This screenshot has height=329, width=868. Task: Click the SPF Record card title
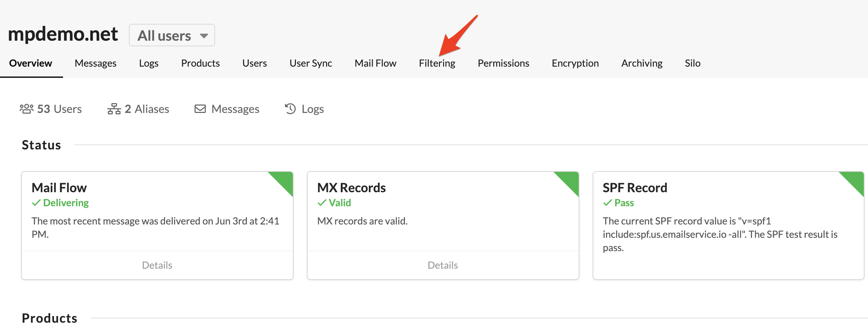pyautogui.click(x=635, y=188)
